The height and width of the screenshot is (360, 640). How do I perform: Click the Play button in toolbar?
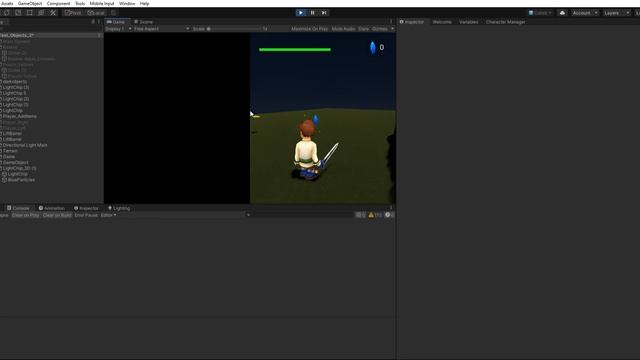coord(301,13)
